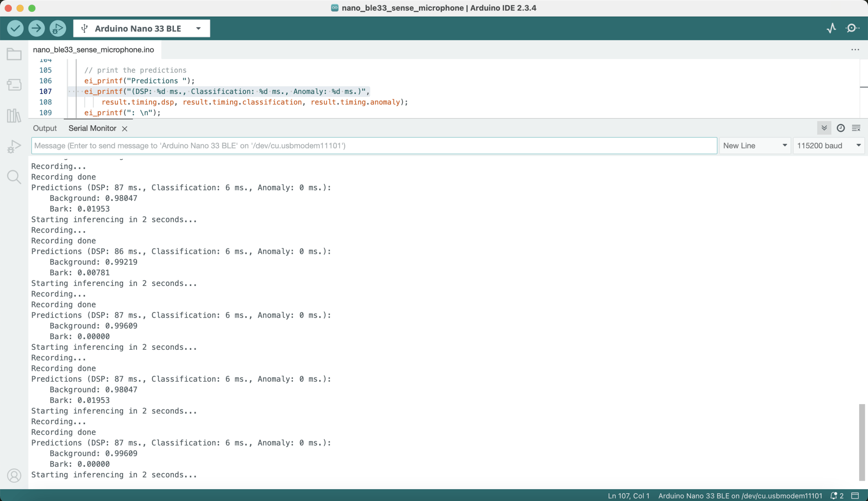
Task: Open the Serial Plotter icon
Action: [831, 28]
